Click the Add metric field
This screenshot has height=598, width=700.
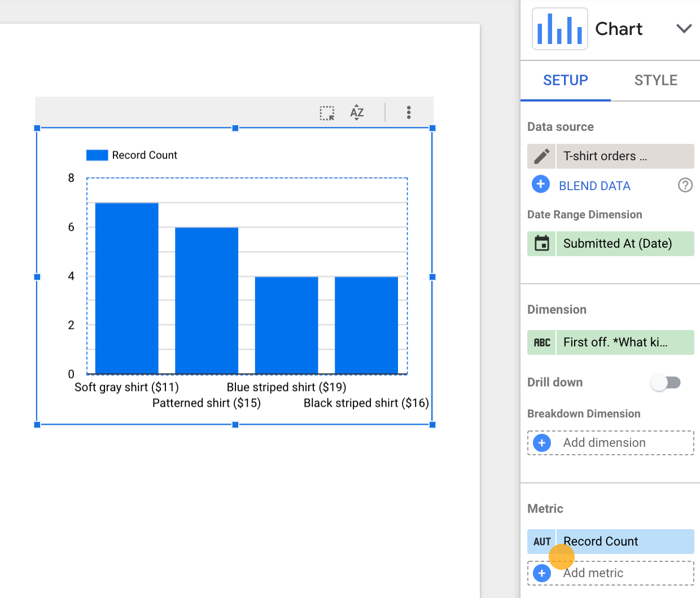point(611,573)
